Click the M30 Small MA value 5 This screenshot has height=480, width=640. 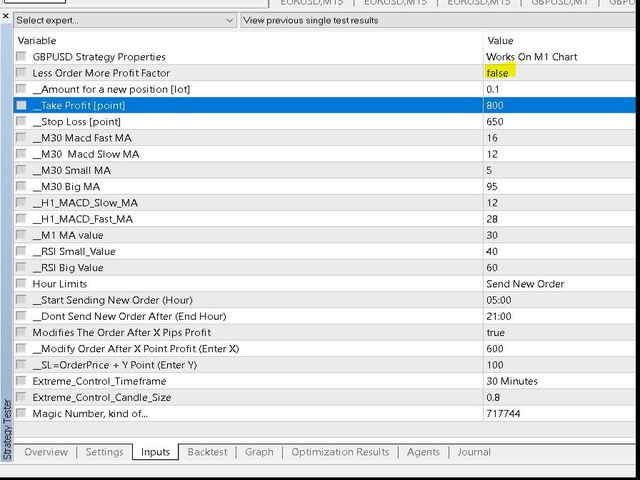pos(489,170)
